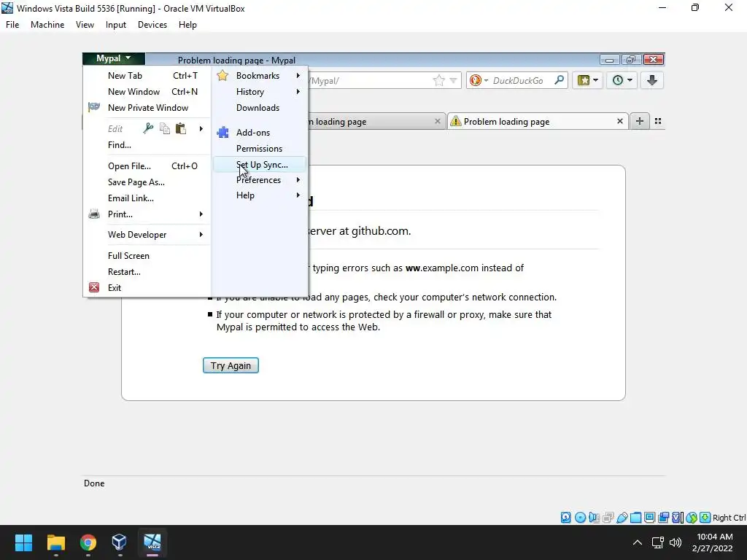Click the Cut scissors icon in Edit row
This screenshot has height=560, width=747.
(148, 128)
